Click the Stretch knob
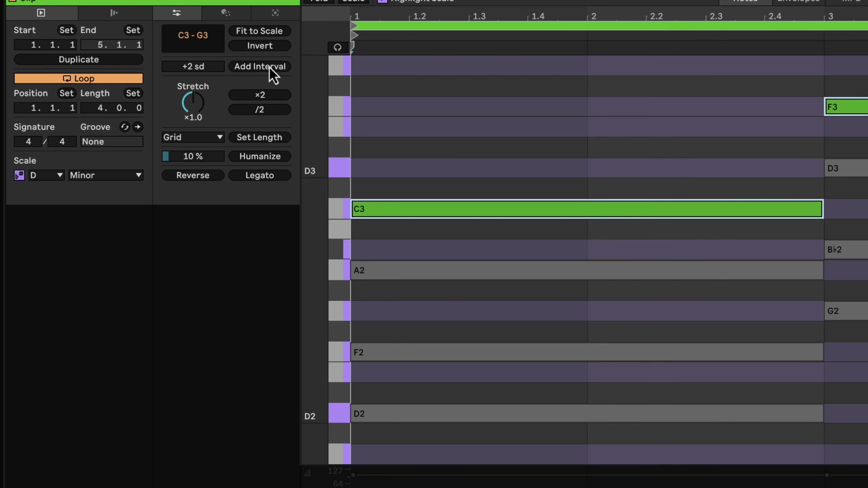 (x=193, y=102)
